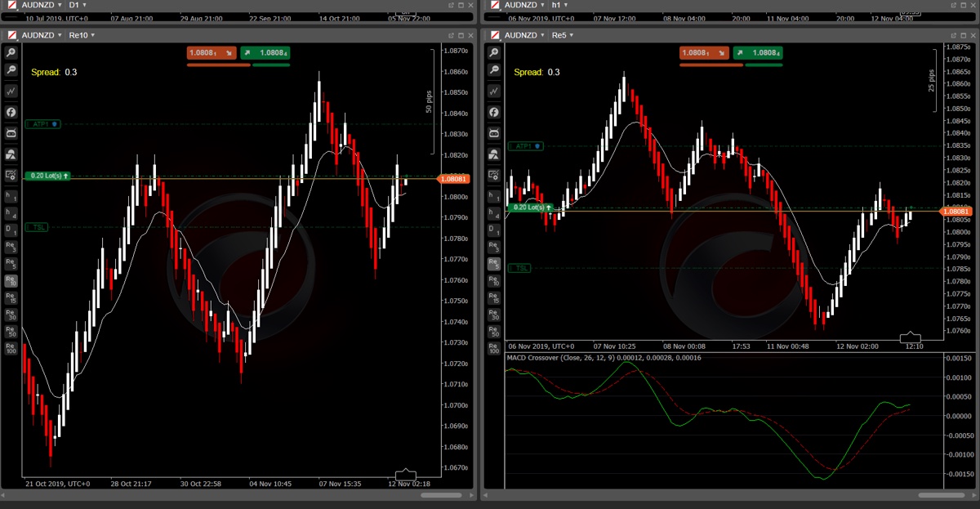Switch Re10 chart to h4 timeframe
This screenshot has width=980, height=509.
click(x=11, y=214)
